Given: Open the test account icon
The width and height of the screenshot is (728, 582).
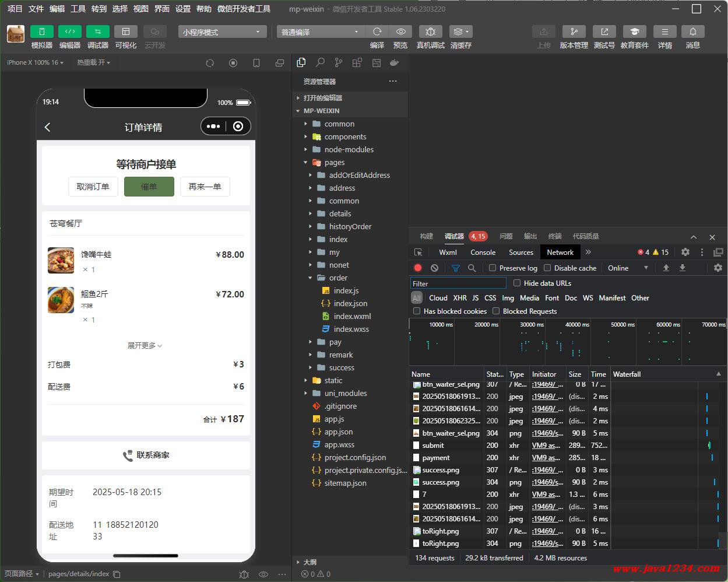Looking at the screenshot, I should pyautogui.click(x=604, y=31).
